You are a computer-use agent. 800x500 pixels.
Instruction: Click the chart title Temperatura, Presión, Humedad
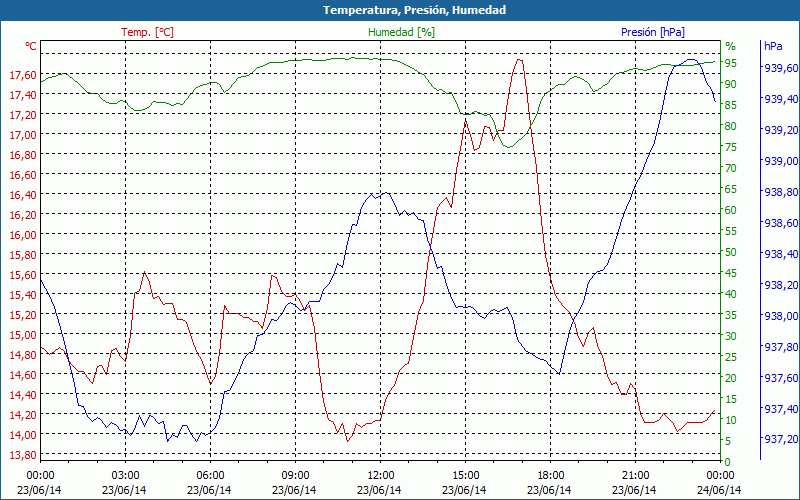pyautogui.click(x=414, y=10)
